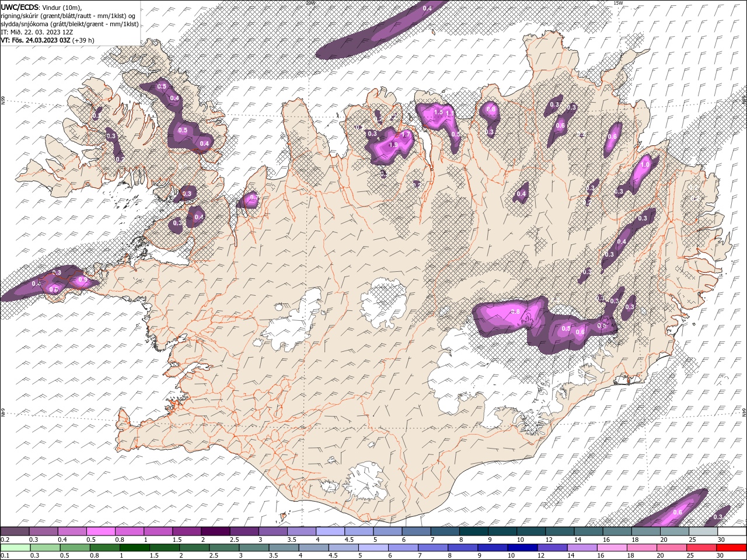Click the 'slydda/snjókoma' description line
The image size is (747, 560).
click(69, 24)
